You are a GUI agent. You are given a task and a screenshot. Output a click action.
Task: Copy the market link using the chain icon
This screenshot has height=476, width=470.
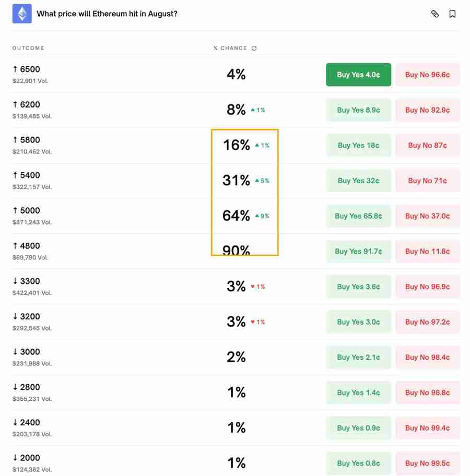click(x=436, y=14)
